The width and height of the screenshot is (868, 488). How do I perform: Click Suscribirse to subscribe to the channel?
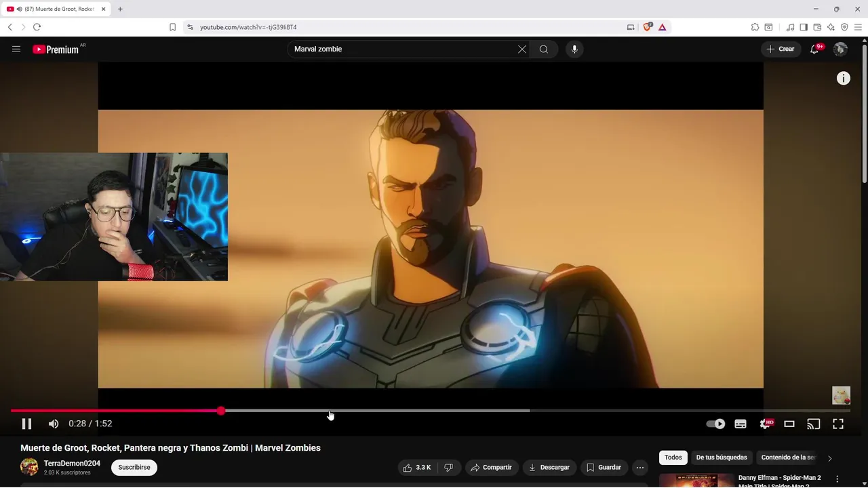tap(134, 467)
